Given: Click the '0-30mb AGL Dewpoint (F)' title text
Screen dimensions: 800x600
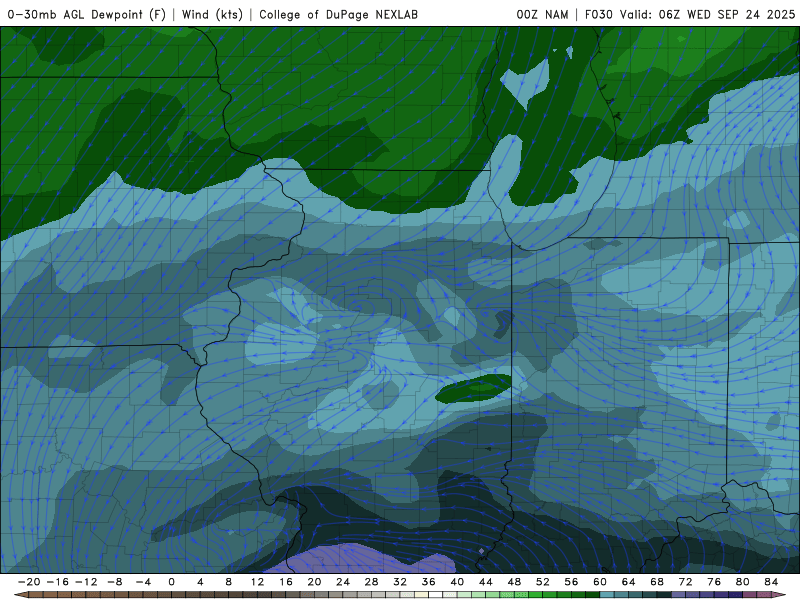Looking at the screenshot, I should [87, 14].
